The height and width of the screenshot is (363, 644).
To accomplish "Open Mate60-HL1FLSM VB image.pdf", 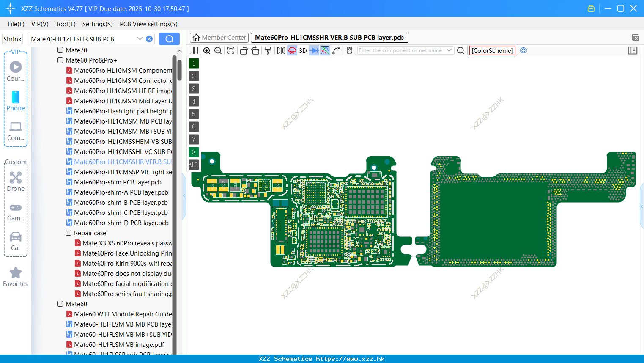I will tap(115, 344).
